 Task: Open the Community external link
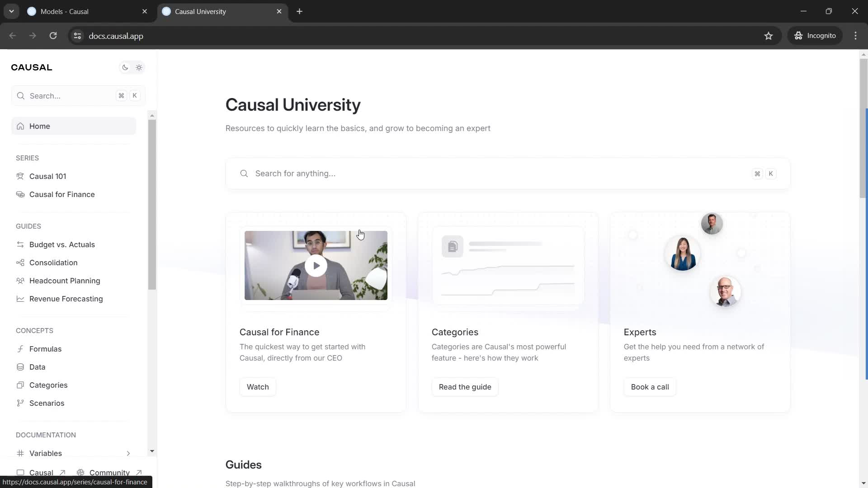109,473
